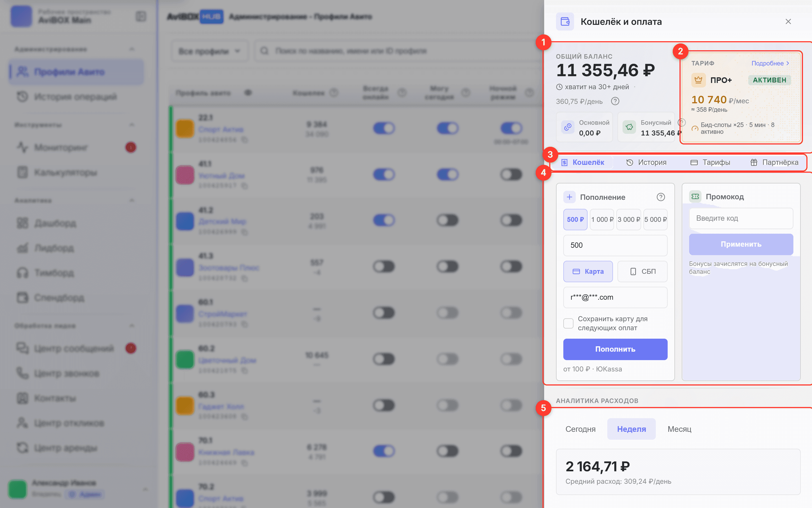Copy the ID of profile 22.1

(x=245, y=139)
